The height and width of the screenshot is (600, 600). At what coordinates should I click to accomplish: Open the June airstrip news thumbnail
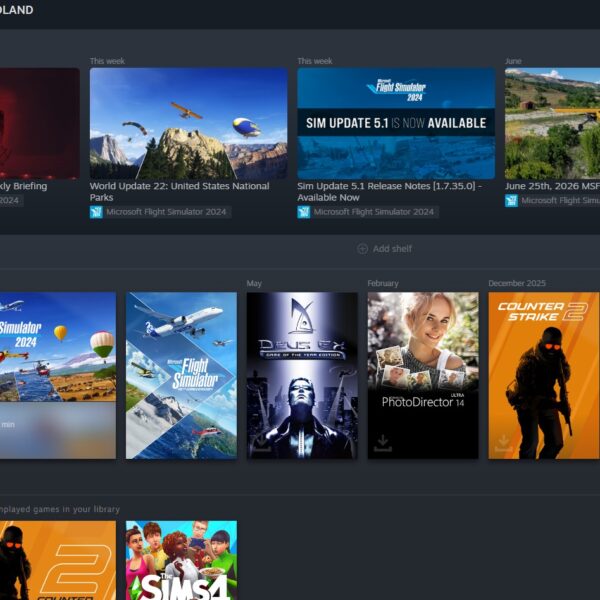[552, 123]
